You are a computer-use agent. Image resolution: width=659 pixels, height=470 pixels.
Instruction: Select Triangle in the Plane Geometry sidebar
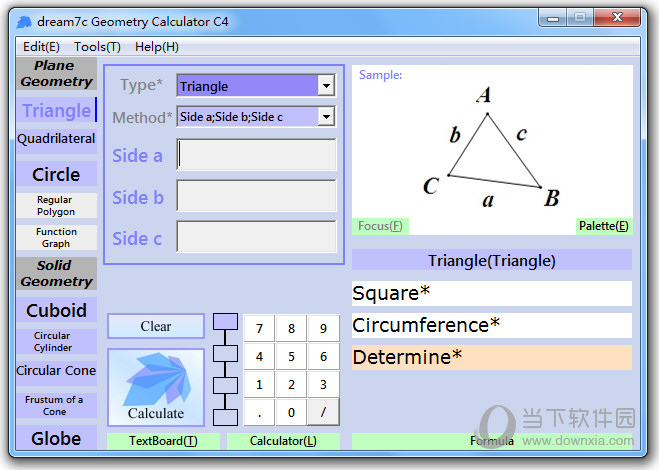56,110
